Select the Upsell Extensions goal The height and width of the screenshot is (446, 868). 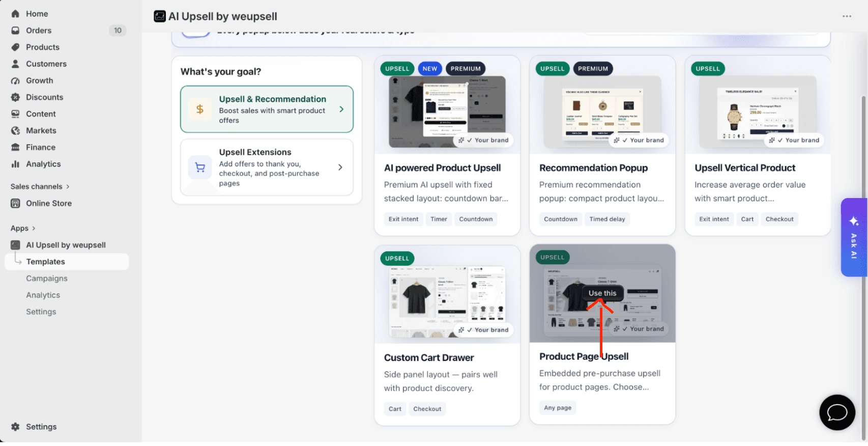coord(267,168)
